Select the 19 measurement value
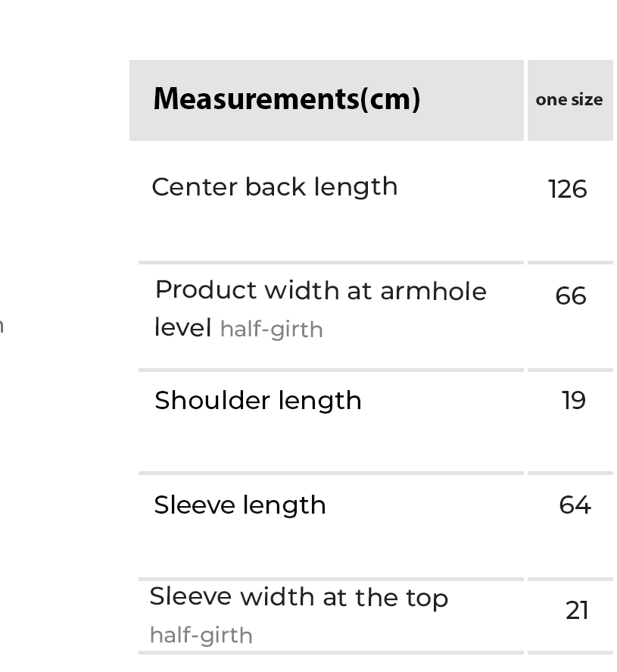The height and width of the screenshot is (672, 617). pyautogui.click(x=573, y=400)
